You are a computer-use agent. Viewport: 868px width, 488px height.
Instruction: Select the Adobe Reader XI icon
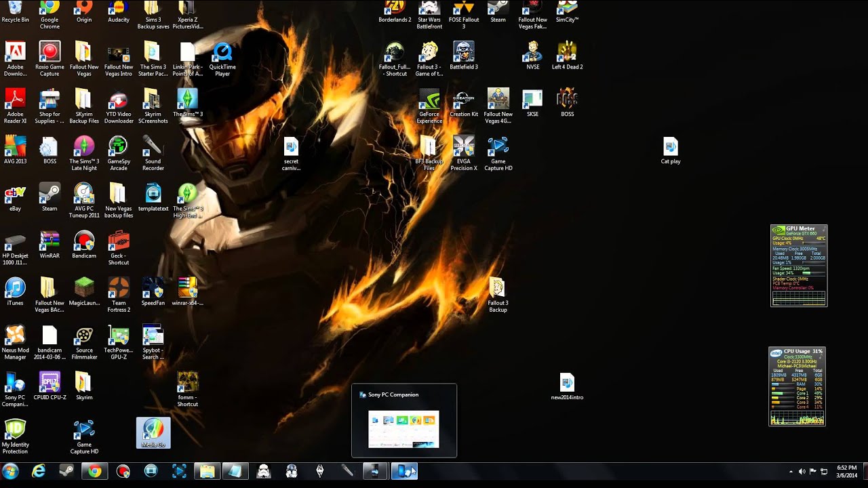point(15,106)
